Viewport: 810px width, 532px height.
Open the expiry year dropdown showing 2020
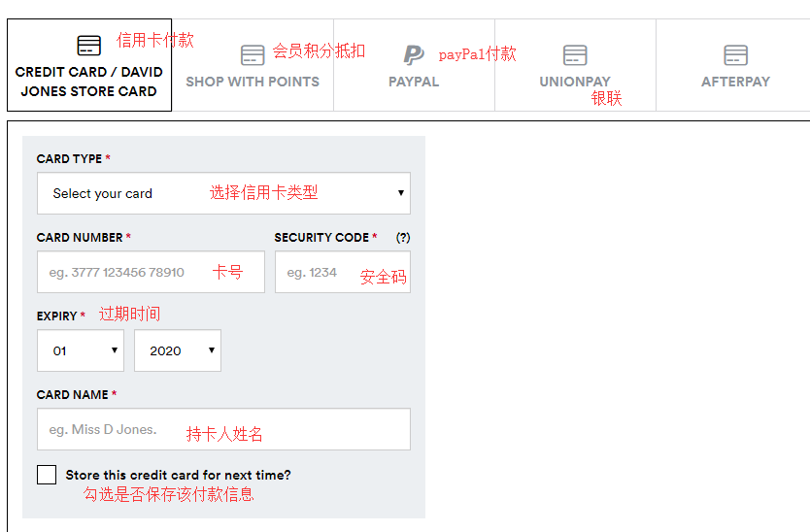coord(178,350)
